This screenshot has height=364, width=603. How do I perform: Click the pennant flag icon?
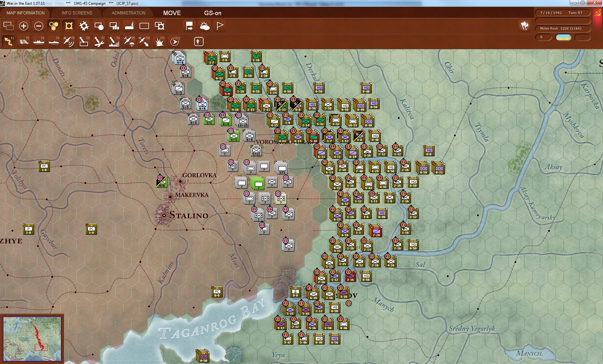click(x=220, y=26)
